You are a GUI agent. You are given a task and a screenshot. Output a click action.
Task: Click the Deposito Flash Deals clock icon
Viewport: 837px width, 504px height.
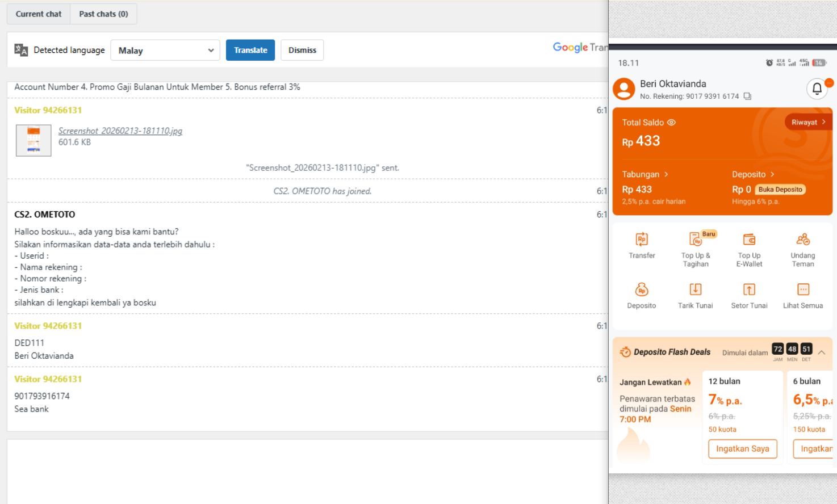(625, 352)
